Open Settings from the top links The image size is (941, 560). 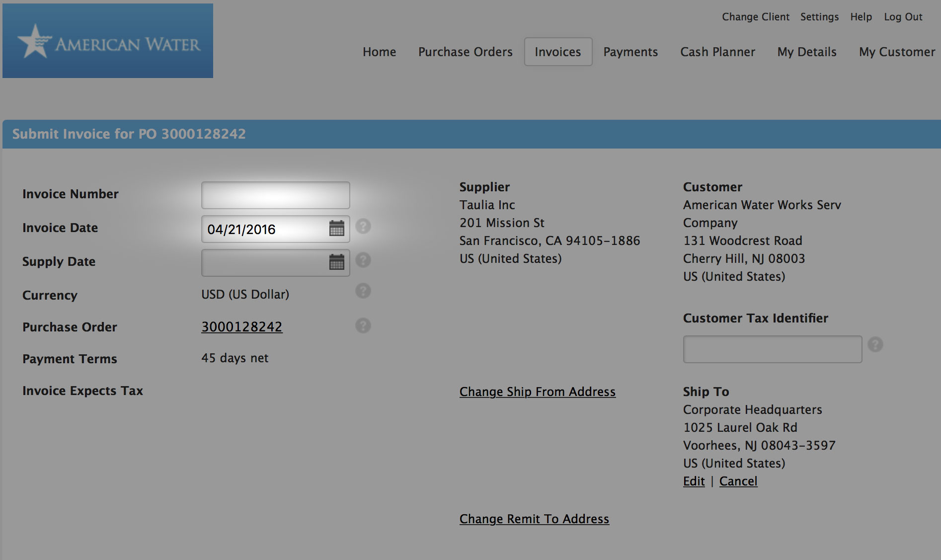point(819,17)
